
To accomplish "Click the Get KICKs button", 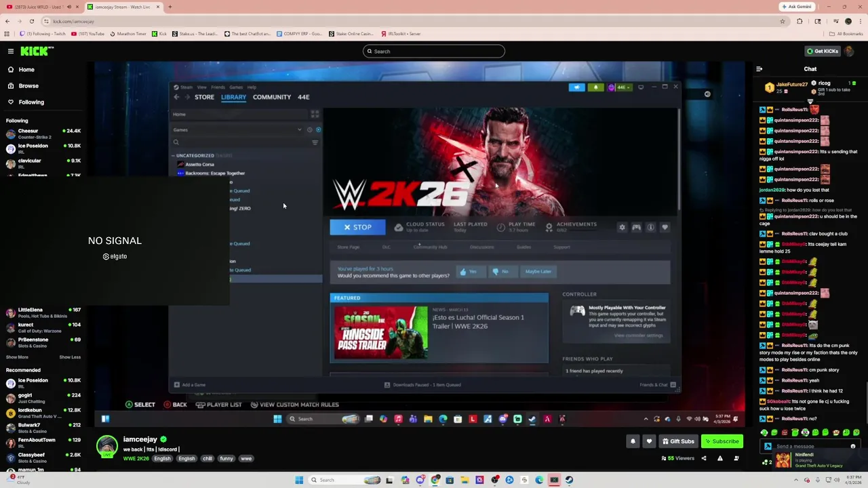I will [822, 52].
